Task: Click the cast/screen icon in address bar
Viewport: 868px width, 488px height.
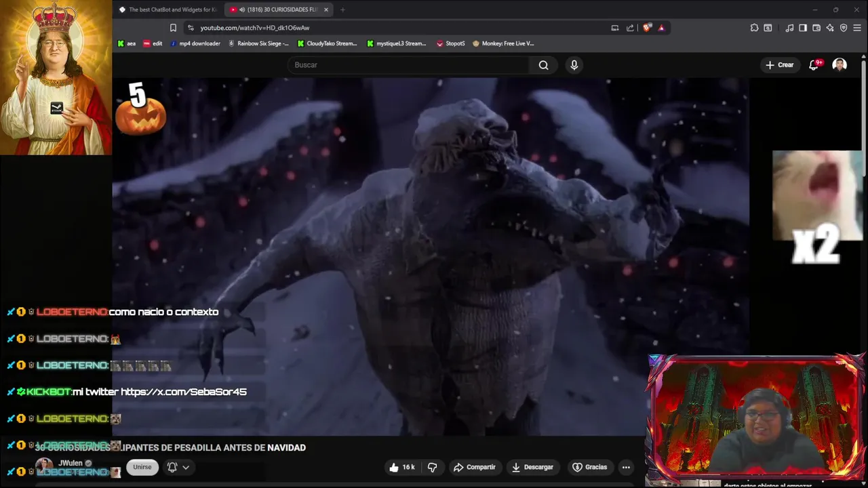Action: pos(615,28)
